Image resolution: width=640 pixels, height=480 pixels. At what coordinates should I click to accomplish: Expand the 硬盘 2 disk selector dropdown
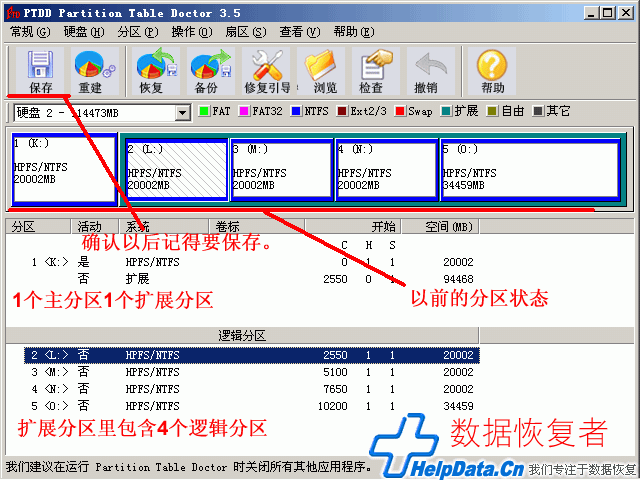click(183, 113)
